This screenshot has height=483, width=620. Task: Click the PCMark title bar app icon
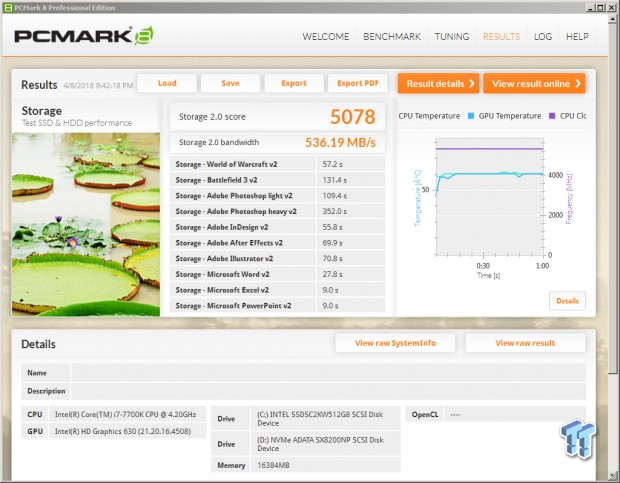pos(8,7)
